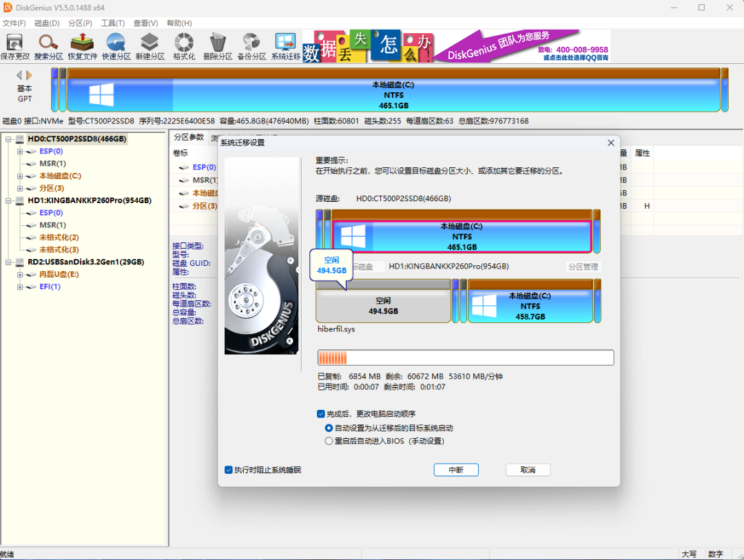This screenshot has width=744, height=560.
Task: Select target disk 本地磁盘(C:) 458.7GB partition block
Action: click(530, 301)
